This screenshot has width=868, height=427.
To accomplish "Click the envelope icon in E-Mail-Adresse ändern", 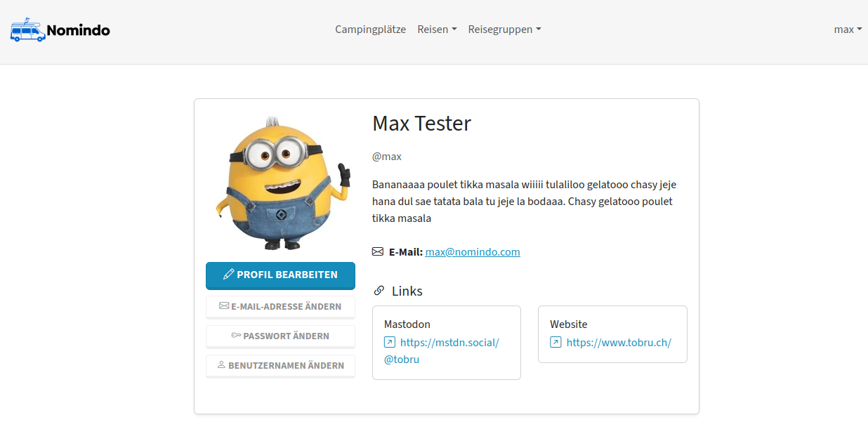I will [x=224, y=306].
